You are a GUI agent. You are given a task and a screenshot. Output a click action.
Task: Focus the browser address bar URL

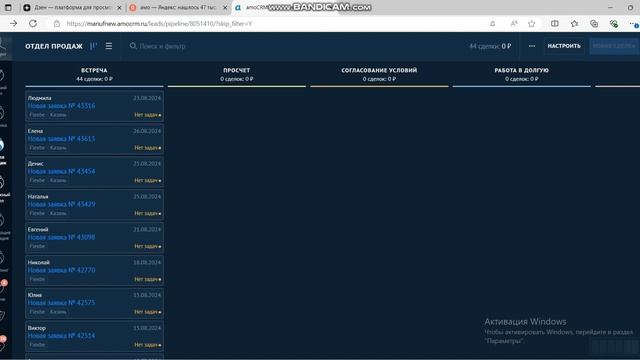coord(159,24)
